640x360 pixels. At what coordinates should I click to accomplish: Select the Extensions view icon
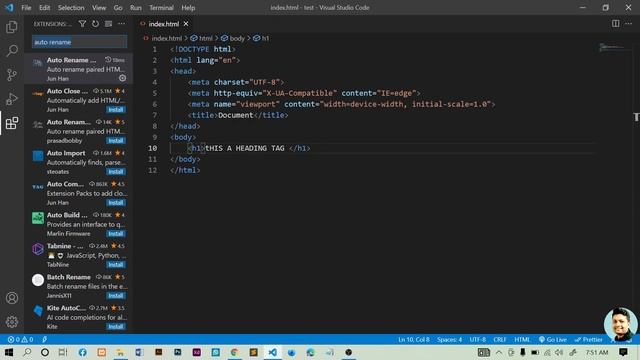coord(12,123)
